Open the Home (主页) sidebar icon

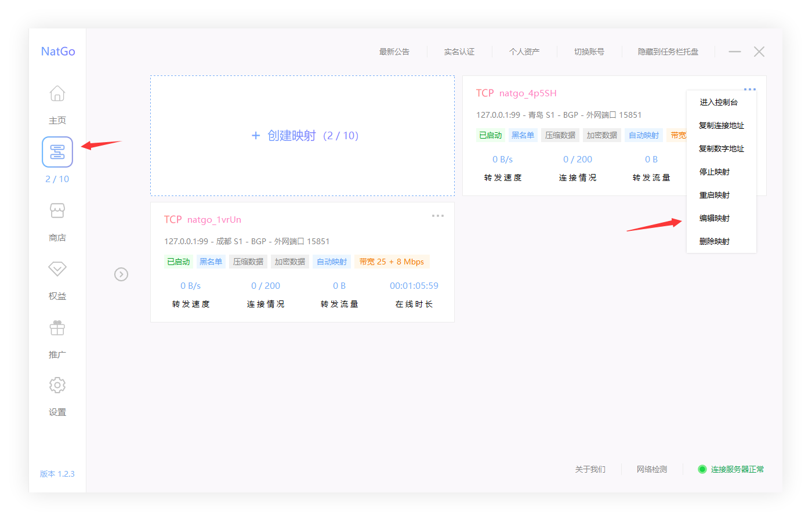tap(57, 93)
